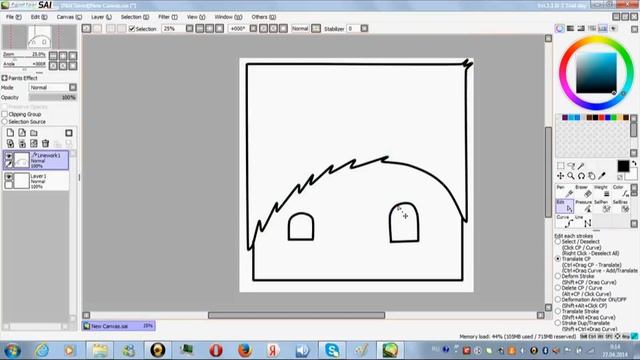The image size is (640, 360).
Task: Choose Translate Stroke edit mode
Action: tap(558, 311)
